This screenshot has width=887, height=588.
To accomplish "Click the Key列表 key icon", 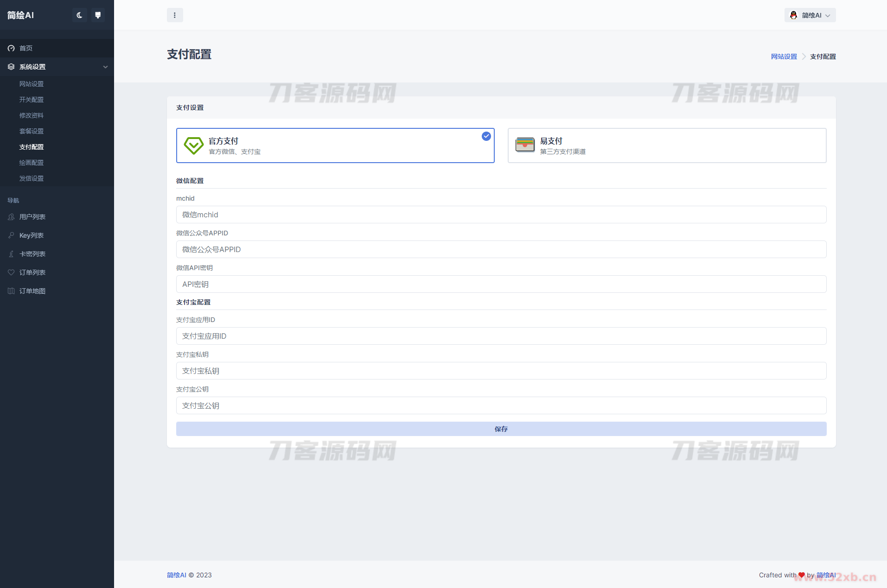I will 11,235.
